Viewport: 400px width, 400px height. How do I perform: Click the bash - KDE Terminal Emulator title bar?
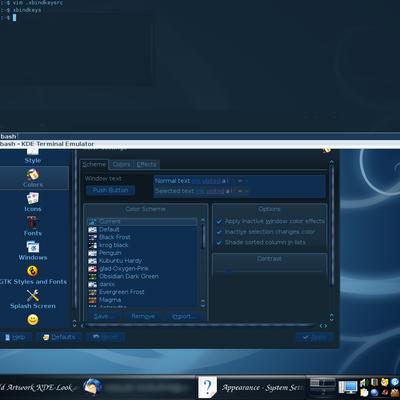pos(200,144)
